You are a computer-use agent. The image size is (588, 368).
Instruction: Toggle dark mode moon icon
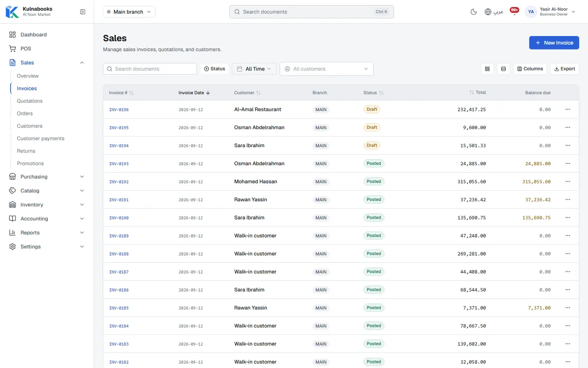474,12
